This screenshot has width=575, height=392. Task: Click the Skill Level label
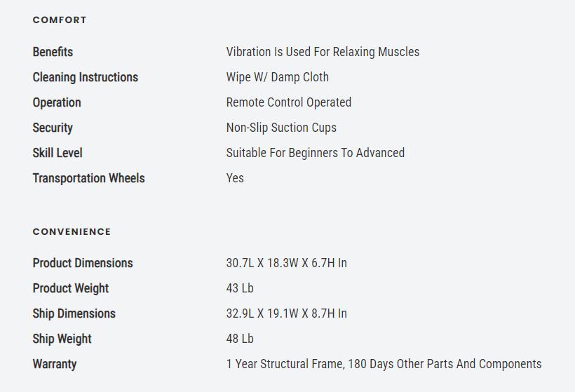57,153
